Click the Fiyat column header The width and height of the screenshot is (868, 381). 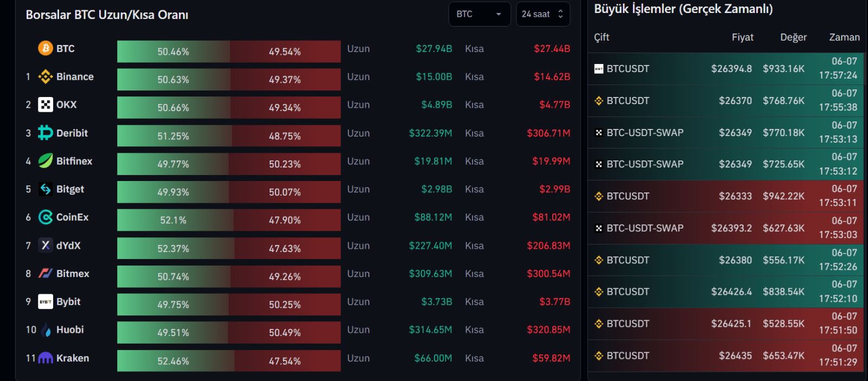[x=743, y=37]
